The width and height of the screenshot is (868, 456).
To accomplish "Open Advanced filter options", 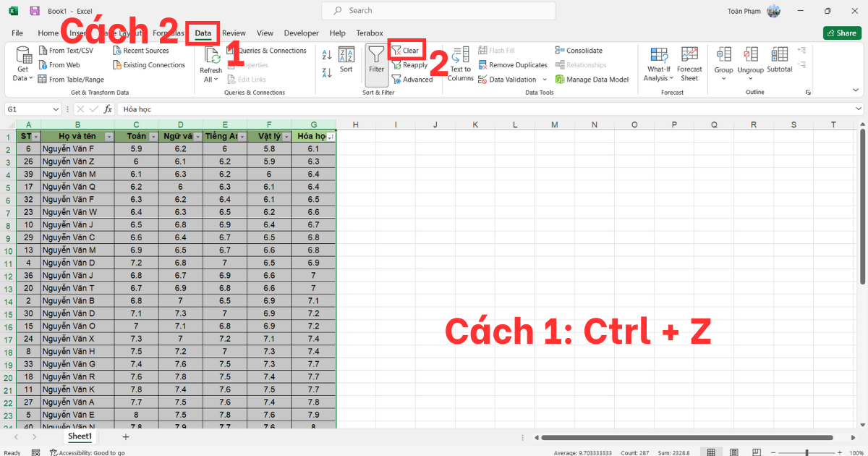I will tap(412, 80).
